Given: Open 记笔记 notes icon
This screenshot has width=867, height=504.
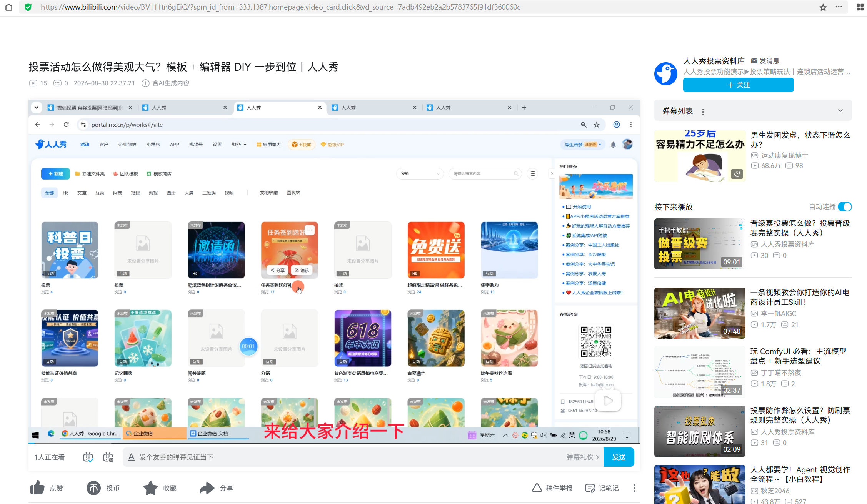Looking at the screenshot, I should 590,488.
